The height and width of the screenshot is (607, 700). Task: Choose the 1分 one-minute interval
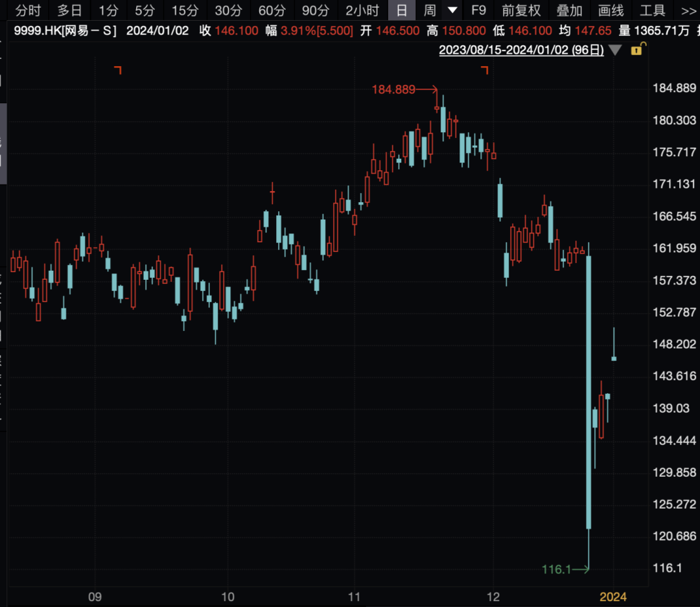pyautogui.click(x=108, y=10)
